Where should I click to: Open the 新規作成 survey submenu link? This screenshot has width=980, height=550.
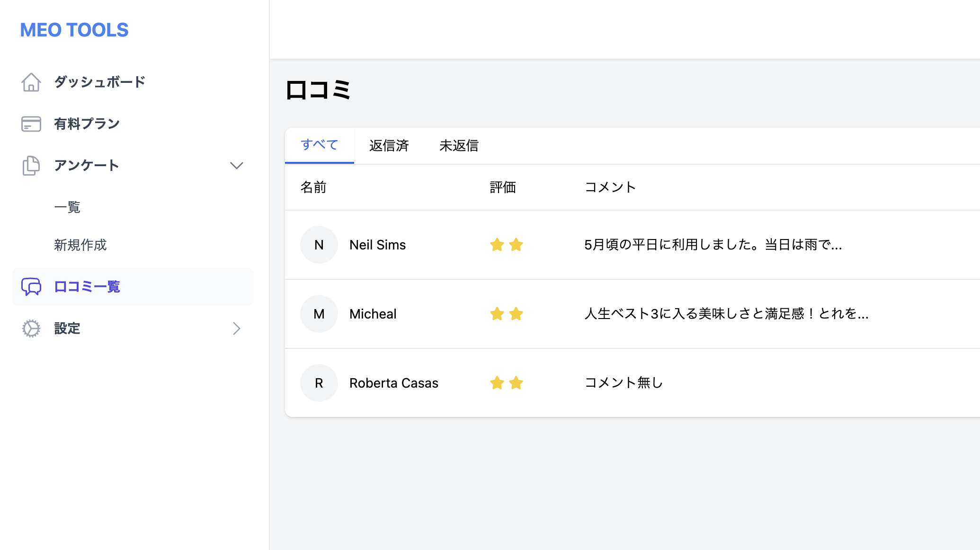(80, 245)
